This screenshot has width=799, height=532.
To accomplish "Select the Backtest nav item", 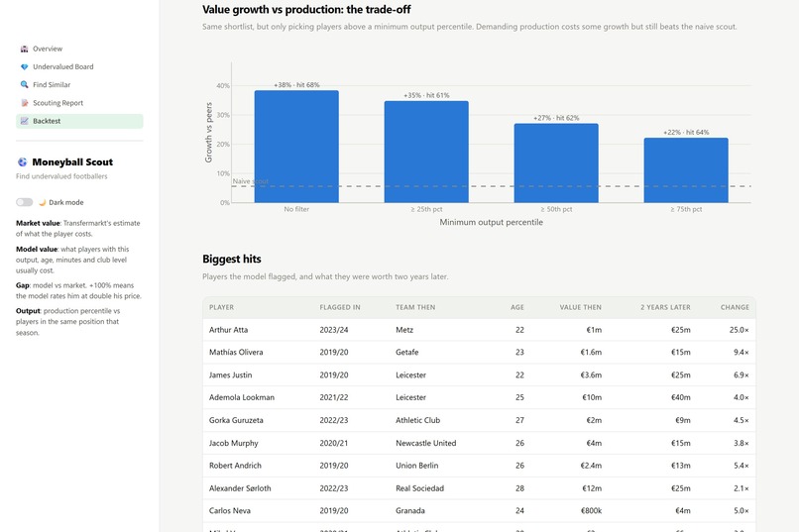I will [x=79, y=121].
